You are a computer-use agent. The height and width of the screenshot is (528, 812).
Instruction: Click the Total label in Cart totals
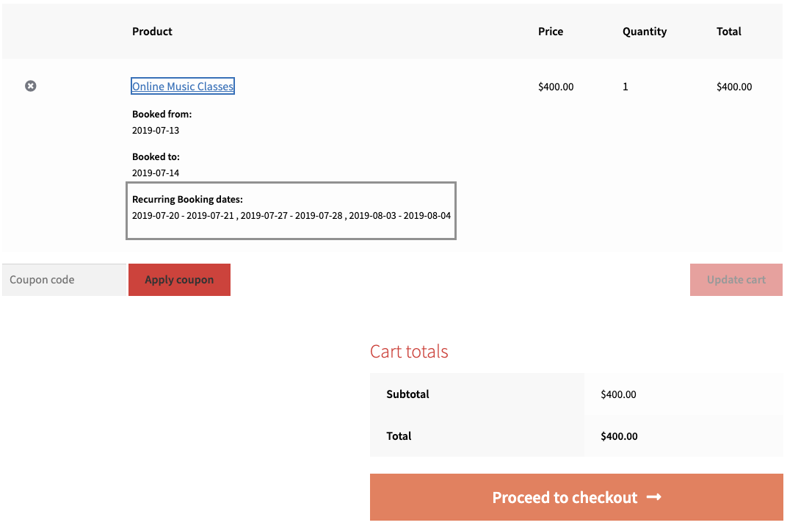click(x=399, y=435)
